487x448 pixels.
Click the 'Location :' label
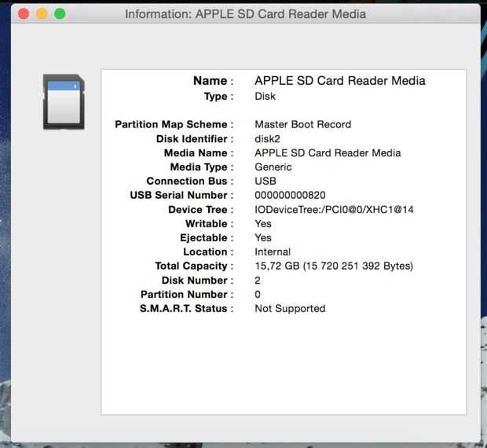coord(208,252)
